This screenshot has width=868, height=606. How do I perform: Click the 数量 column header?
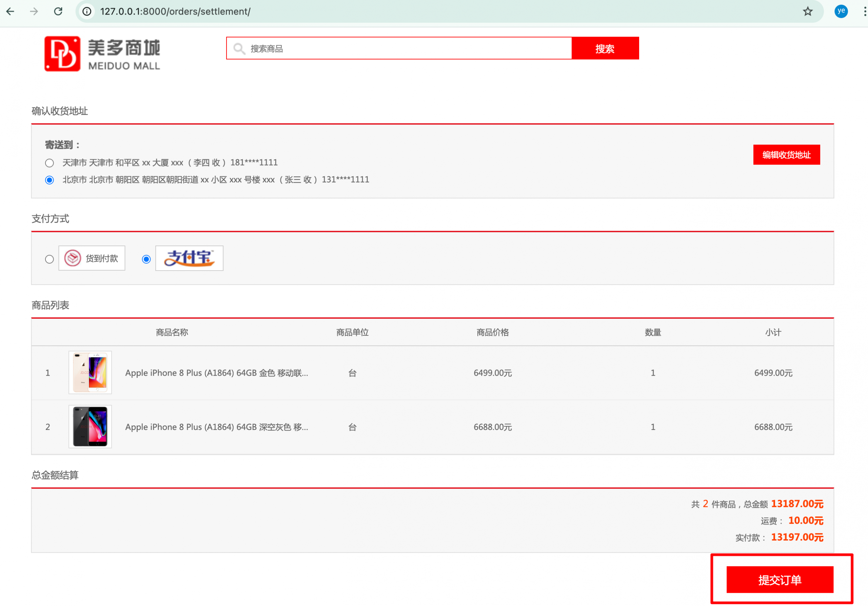(653, 332)
